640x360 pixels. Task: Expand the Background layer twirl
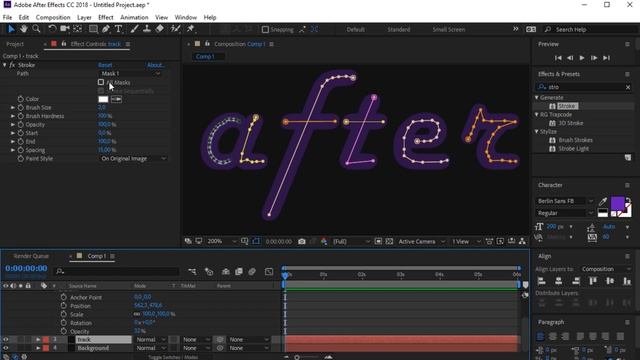(x=38, y=348)
